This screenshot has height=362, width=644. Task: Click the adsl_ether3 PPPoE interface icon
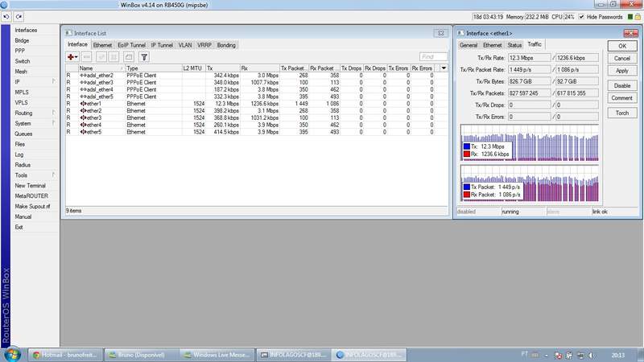83,83
